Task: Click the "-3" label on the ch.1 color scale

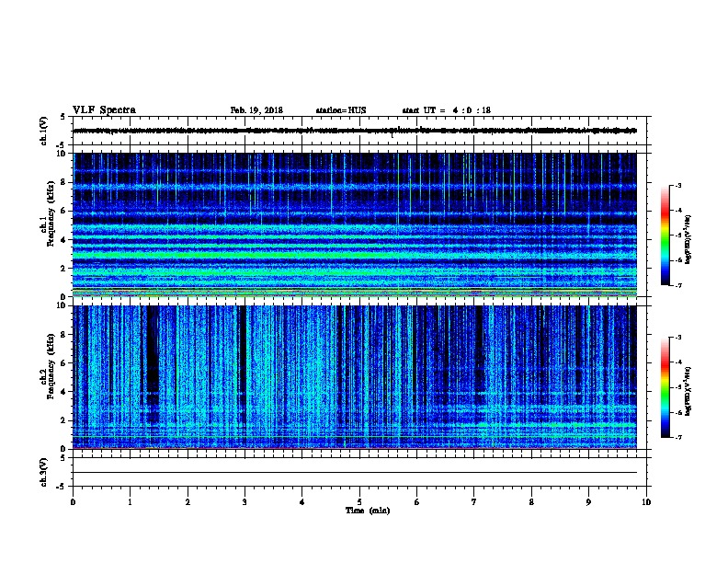Action: (677, 186)
